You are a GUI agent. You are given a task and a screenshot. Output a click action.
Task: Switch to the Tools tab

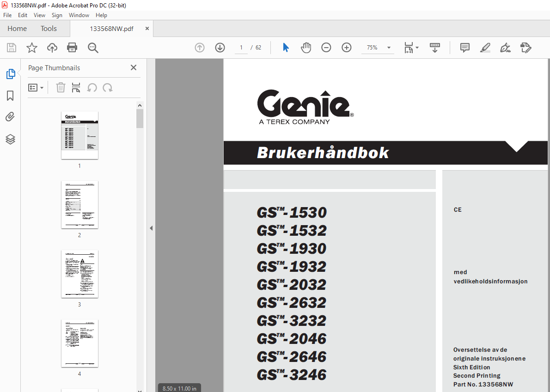[49, 28]
